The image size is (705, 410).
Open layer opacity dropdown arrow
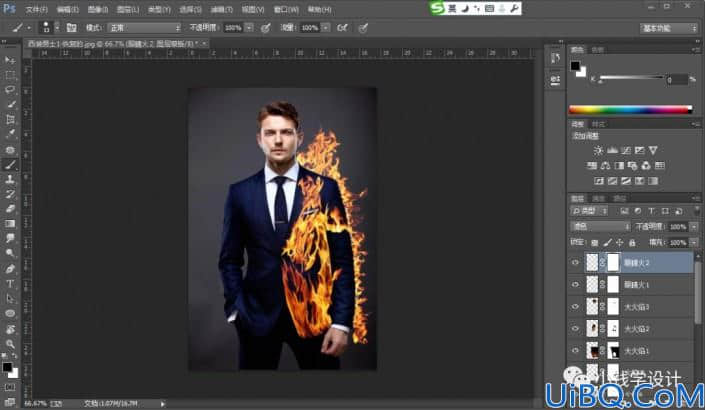695,227
